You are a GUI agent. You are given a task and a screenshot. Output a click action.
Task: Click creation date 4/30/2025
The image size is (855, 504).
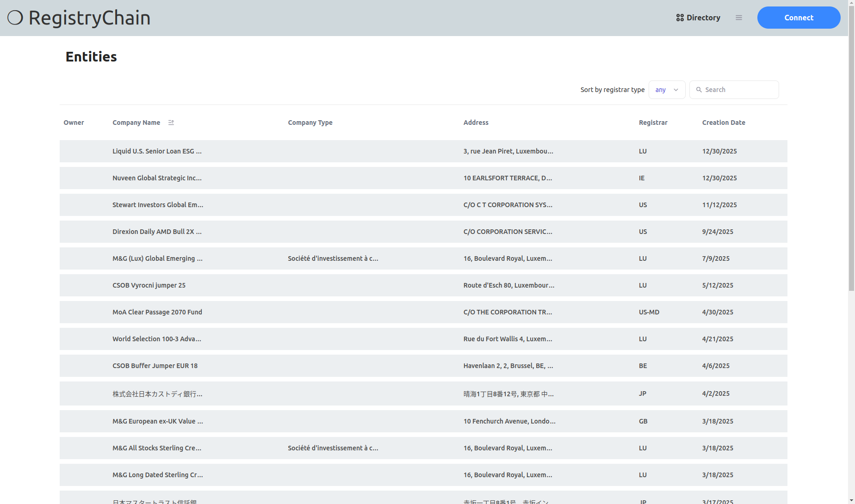tap(718, 312)
